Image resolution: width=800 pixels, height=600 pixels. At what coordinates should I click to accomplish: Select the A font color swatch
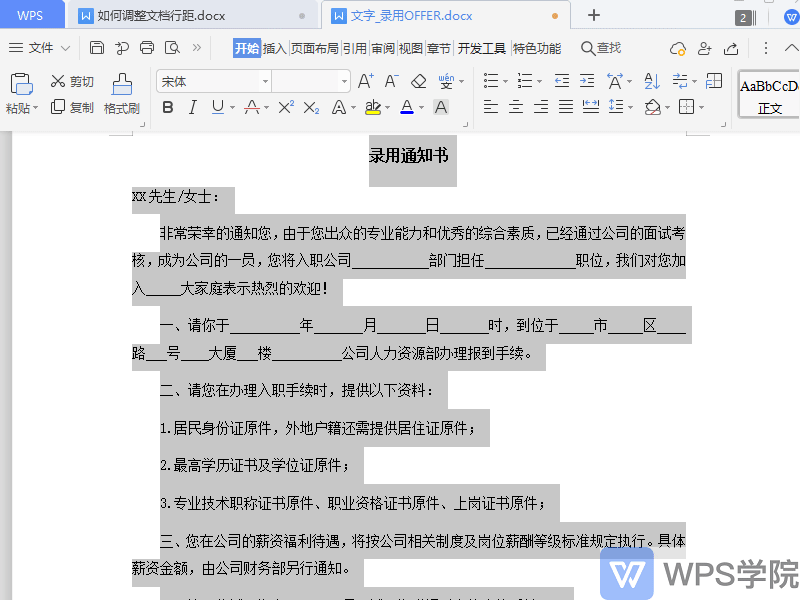[x=407, y=106]
